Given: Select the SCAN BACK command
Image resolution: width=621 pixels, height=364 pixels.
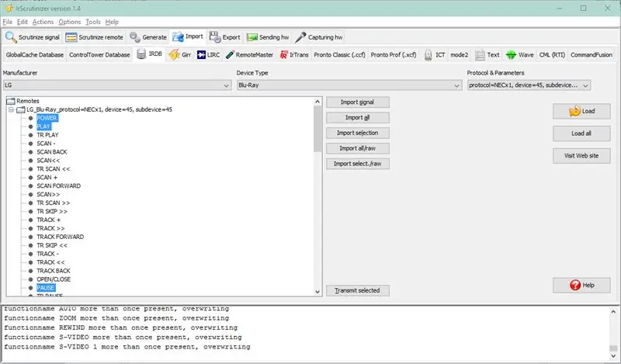Looking at the screenshot, I should tap(52, 152).
